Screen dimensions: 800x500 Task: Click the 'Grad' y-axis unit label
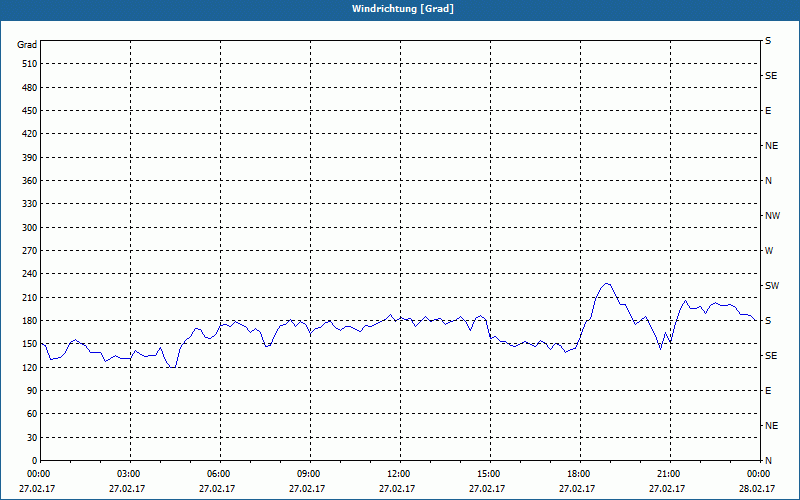[x=27, y=45]
